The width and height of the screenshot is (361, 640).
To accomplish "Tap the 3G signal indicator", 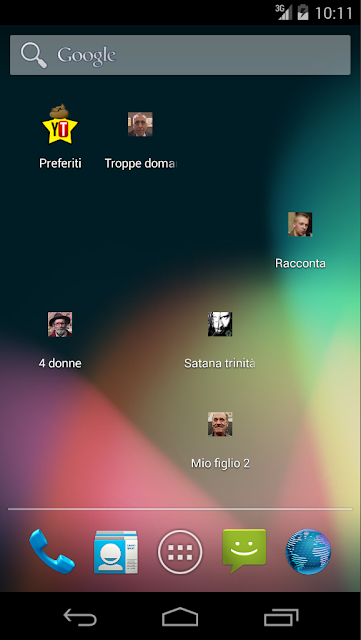I will pyautogui.click(x=283, y=12).
